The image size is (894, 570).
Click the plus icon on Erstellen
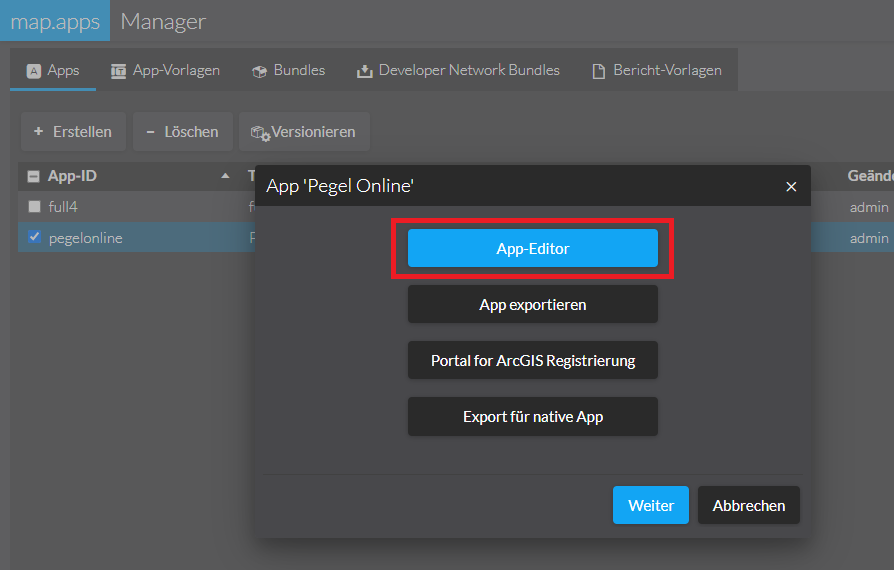click(x=38, y=131)
